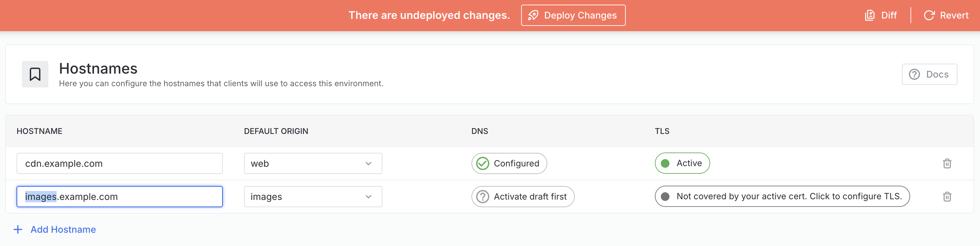This screenshot has width=980, height=246.
Task: Click the Diff document icon
Action: (x=870, y=15)
